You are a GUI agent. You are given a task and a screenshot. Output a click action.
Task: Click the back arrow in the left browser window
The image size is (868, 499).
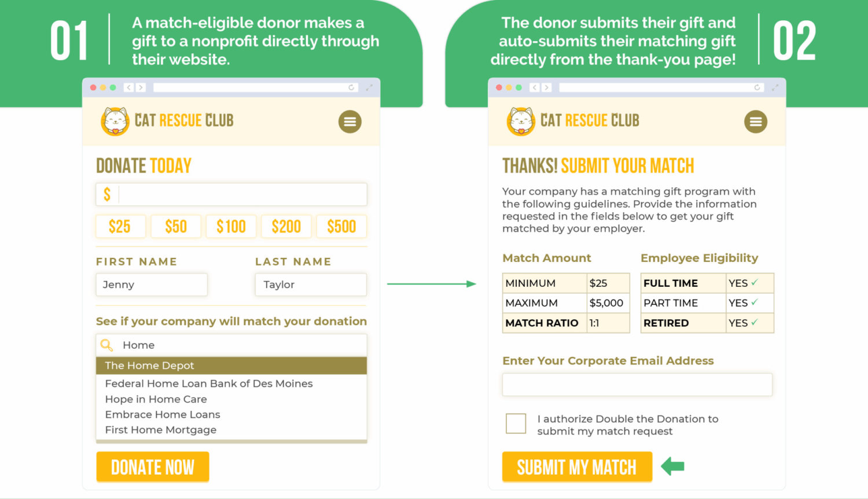click(x=128, y=87)
